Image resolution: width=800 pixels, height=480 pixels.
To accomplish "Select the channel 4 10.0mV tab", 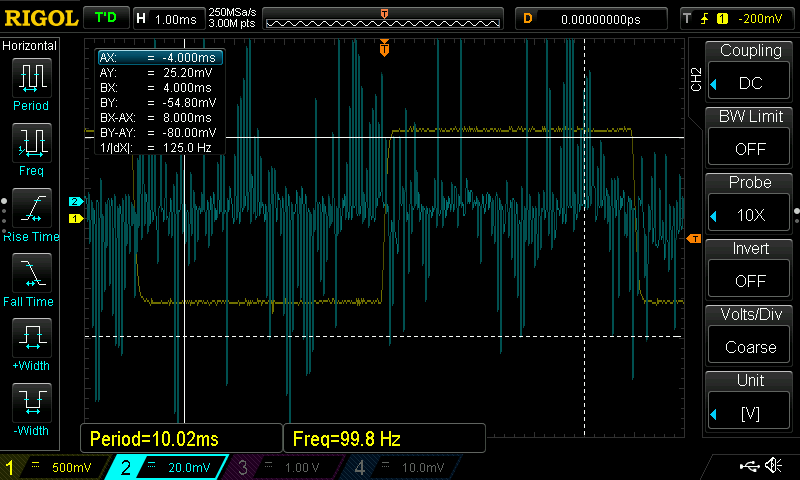I will click(403, 467).
